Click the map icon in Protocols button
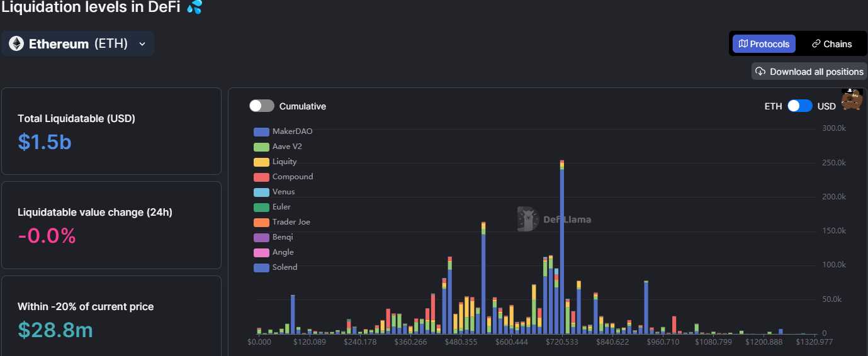Screen dimensions: 868x356 click(x=743, y=44)
